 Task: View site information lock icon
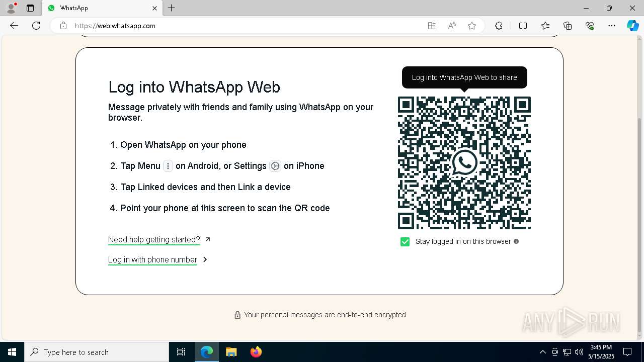[x=63, y=26]
